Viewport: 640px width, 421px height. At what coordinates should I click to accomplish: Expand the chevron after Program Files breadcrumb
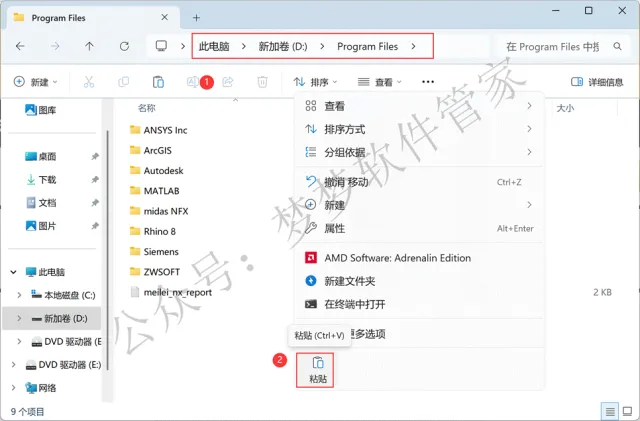(413, 47)
